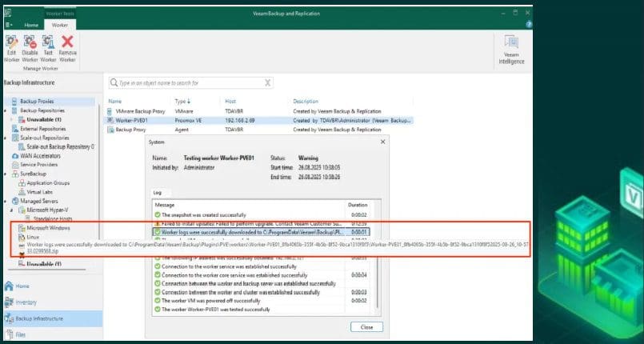Expand the Backup Repositories tree node
Viewport: 644px width, 344px height.
point(7,110)
